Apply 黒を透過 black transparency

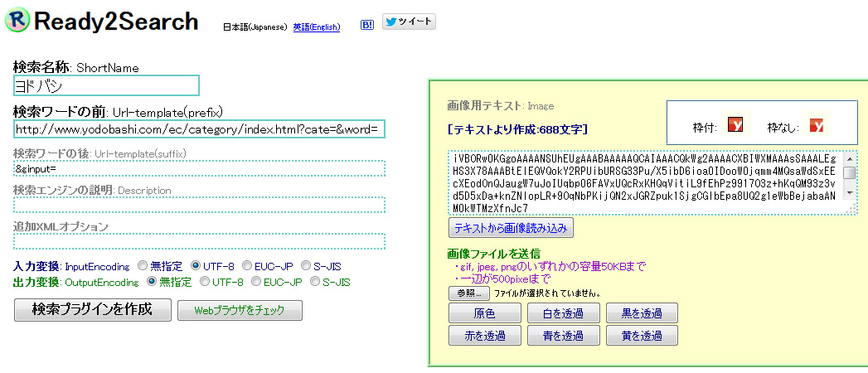[642, 313]
